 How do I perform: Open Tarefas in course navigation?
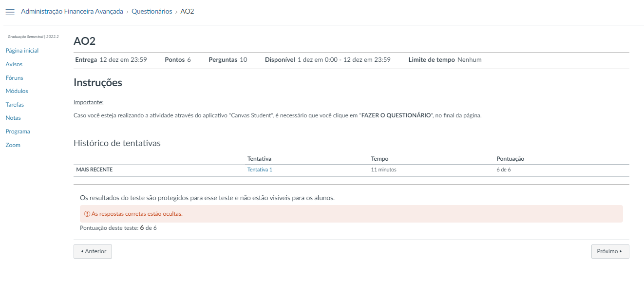[x=15, y=105]
